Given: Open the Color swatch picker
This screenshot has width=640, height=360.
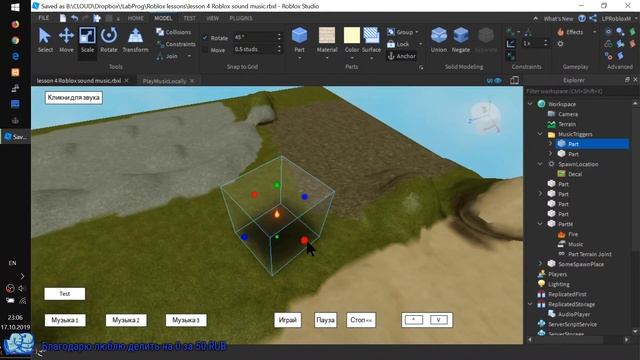Looking at the screenshot, I should [x=351, y=36].
